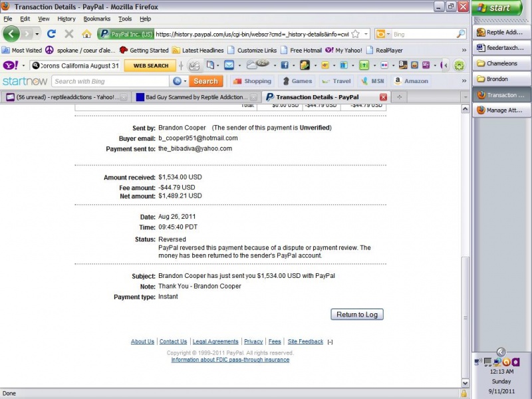Switch to Bad Guy Scammed by Reptile Addiction tab

(196, 97)
